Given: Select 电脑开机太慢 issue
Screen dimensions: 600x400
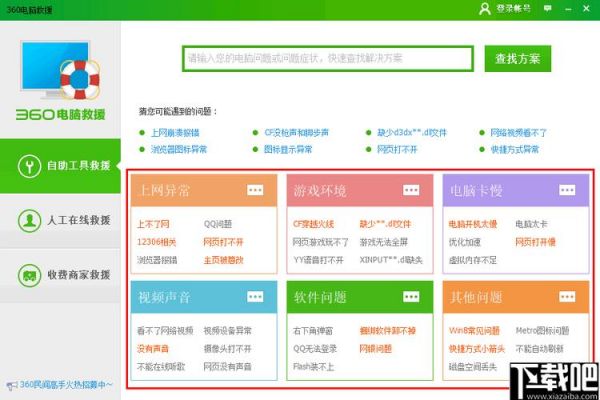Looking at the screenshot, I should click(473, 224).
